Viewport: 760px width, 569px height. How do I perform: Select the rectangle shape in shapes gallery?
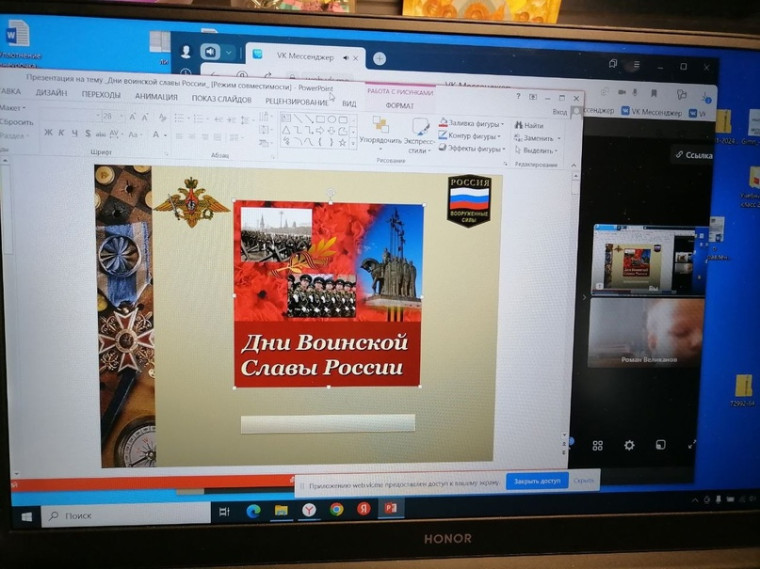[320, 119]
